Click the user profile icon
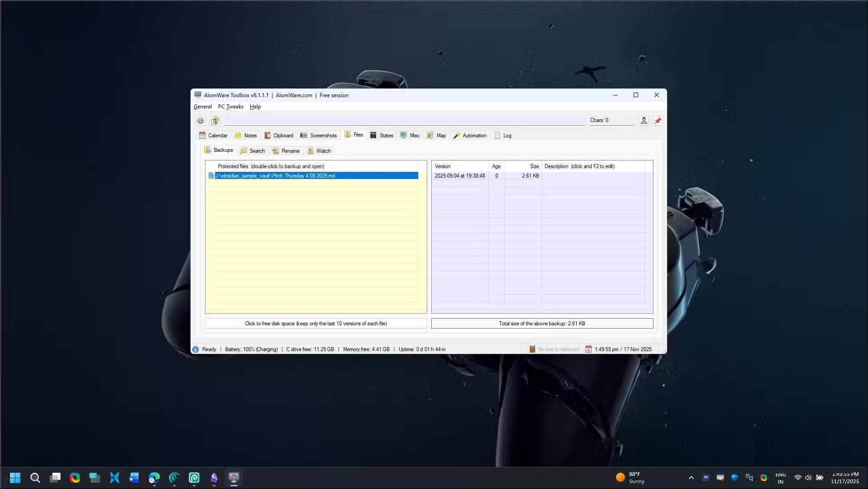The height and width of the screenshot is (489, 868). point(644,120)
